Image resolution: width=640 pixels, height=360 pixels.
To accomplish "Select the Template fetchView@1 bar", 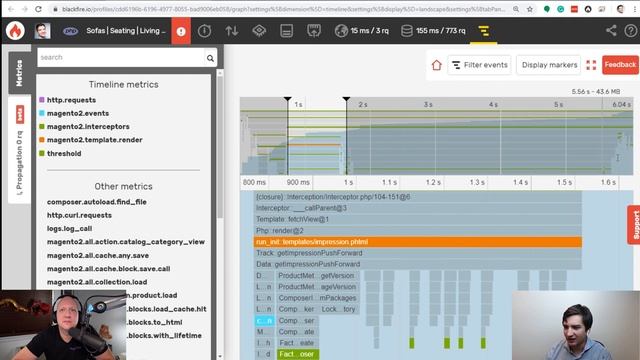I will coord(418,220).
